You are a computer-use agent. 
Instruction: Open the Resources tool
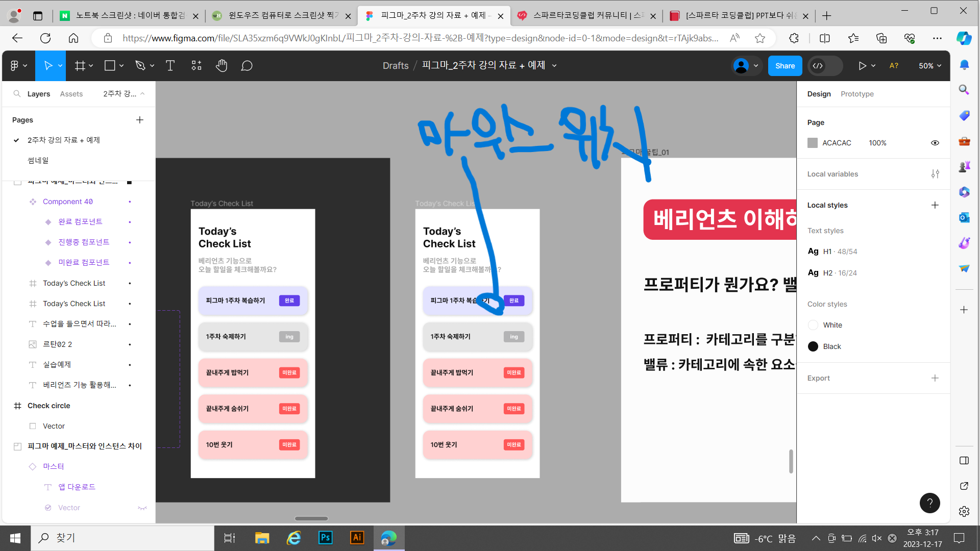(x=197, y=66)
